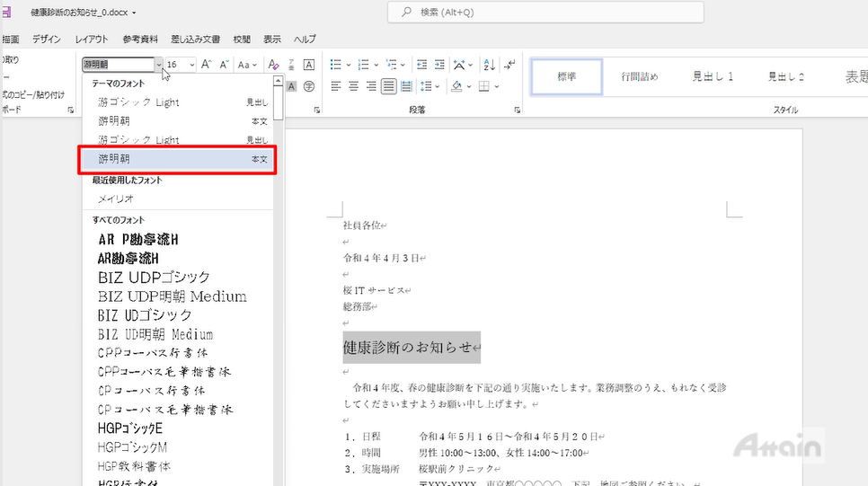868x486 pixels.
Task: Expand the bullet list style dropdown
Action: [x=348, y=65]
